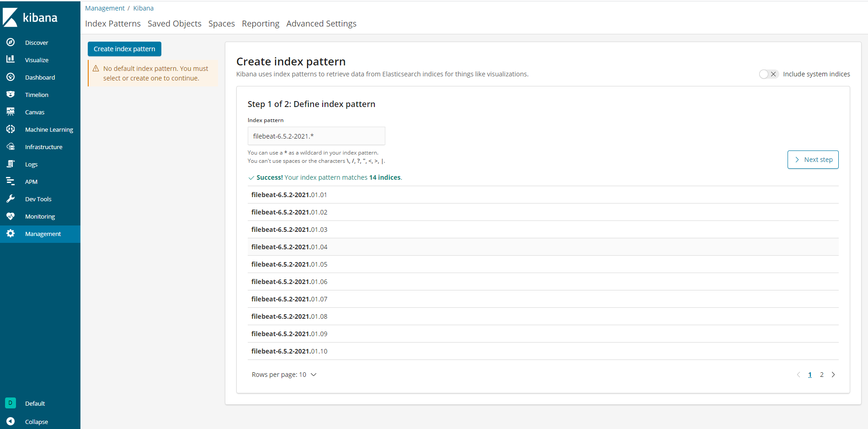Select the Monitoring menu label

pyautogui.click(x=40, y=216)
